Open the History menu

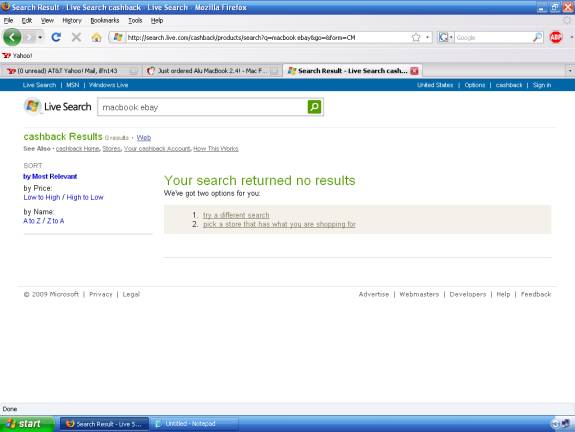[x=72, y=21]
